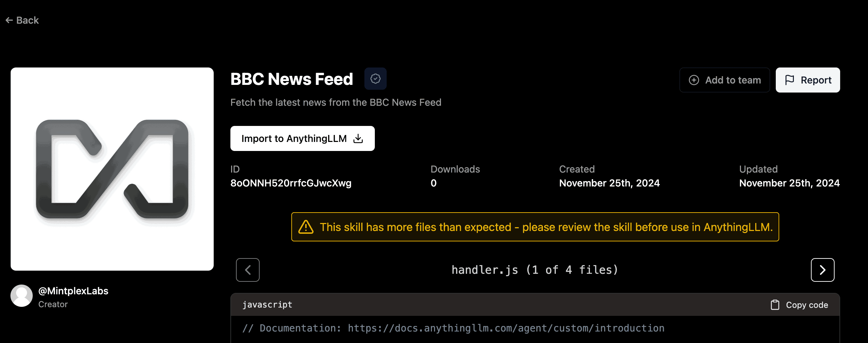Open the BBC News Feed skill thumbnail
Screen dimensions: 868x343
click(112, 169)
